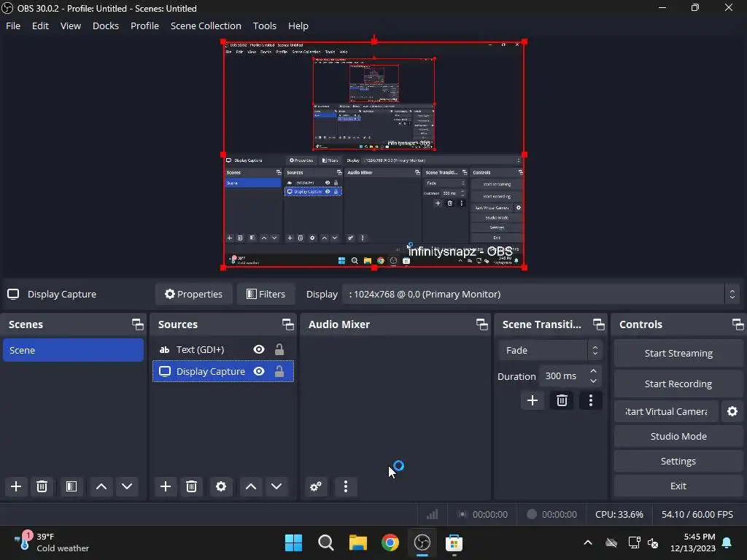747x560 pixels.
Task: Add a new scene with plus icon
Action: pos(16,486)
